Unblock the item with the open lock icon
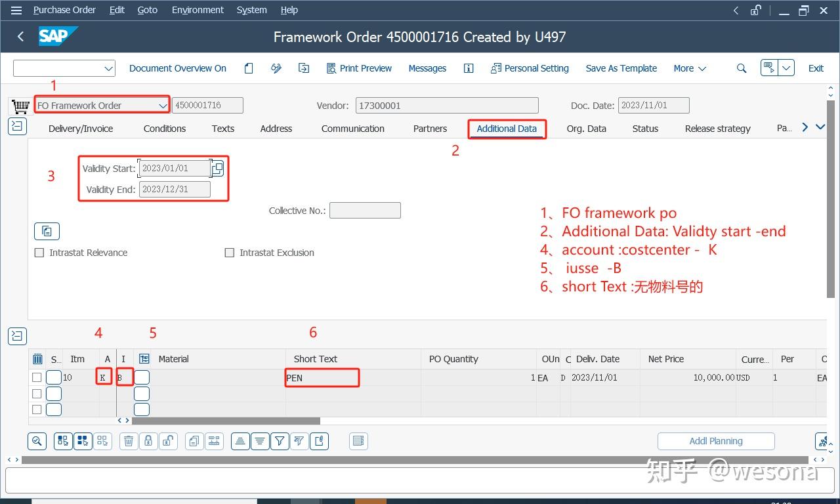Screen dimensions: 840x504 coord(168,441)
